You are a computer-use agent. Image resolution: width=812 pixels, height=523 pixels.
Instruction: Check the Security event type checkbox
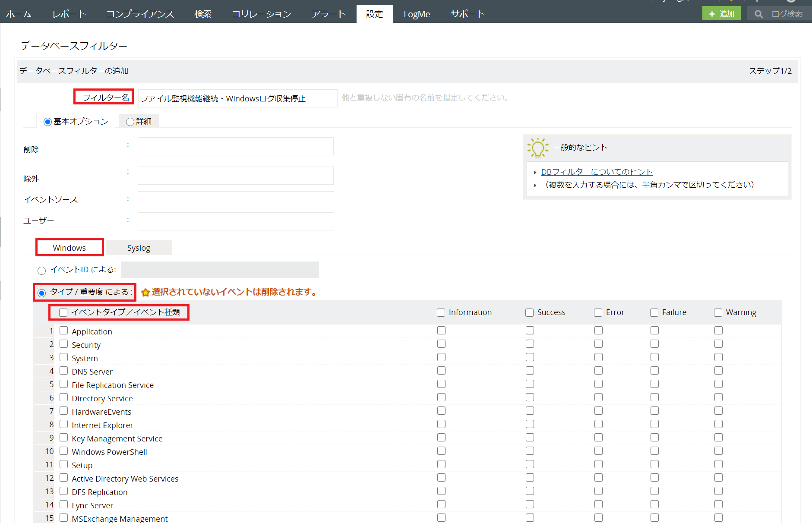coord(64,344)
